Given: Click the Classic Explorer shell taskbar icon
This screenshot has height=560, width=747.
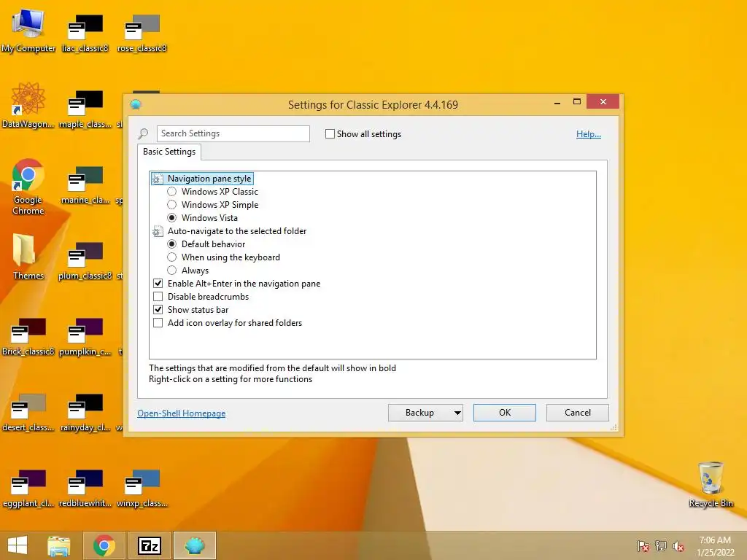Looking at the screenshot, I should click(x=194, y=545).
